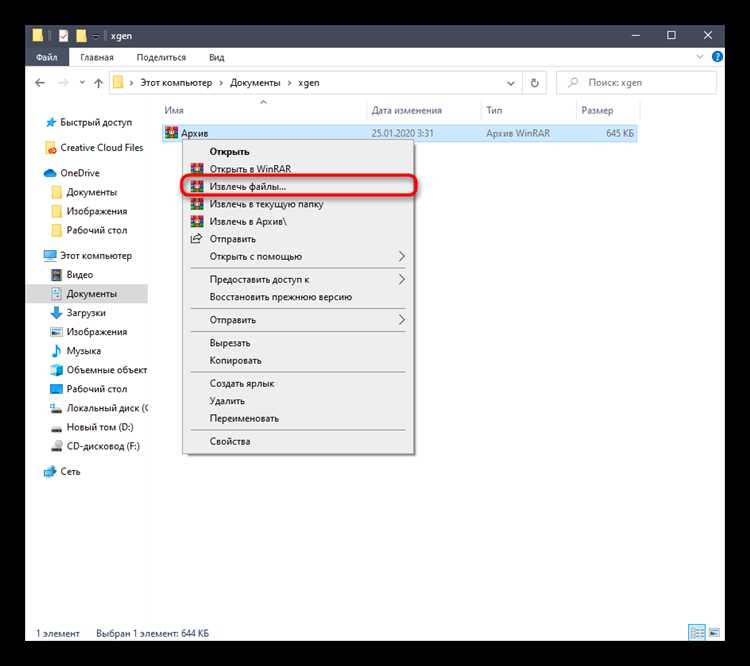Open Creative Cloud Files in the sidebar

(x=94, y=148)
